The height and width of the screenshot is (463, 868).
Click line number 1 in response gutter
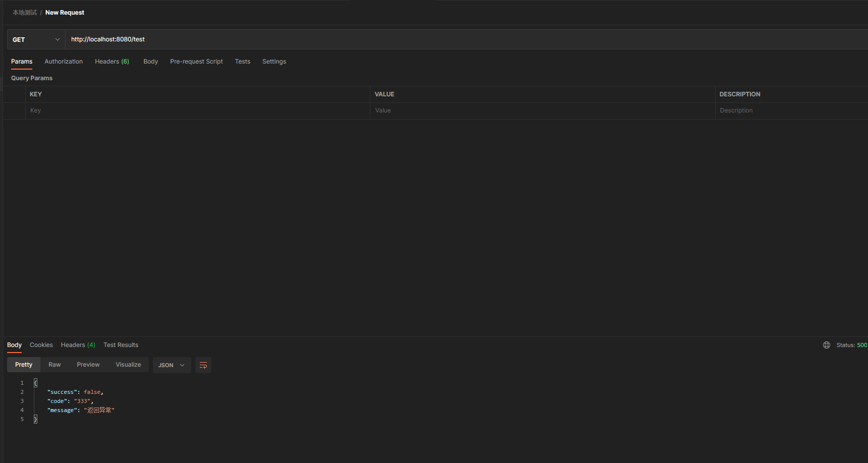point(22,383)
